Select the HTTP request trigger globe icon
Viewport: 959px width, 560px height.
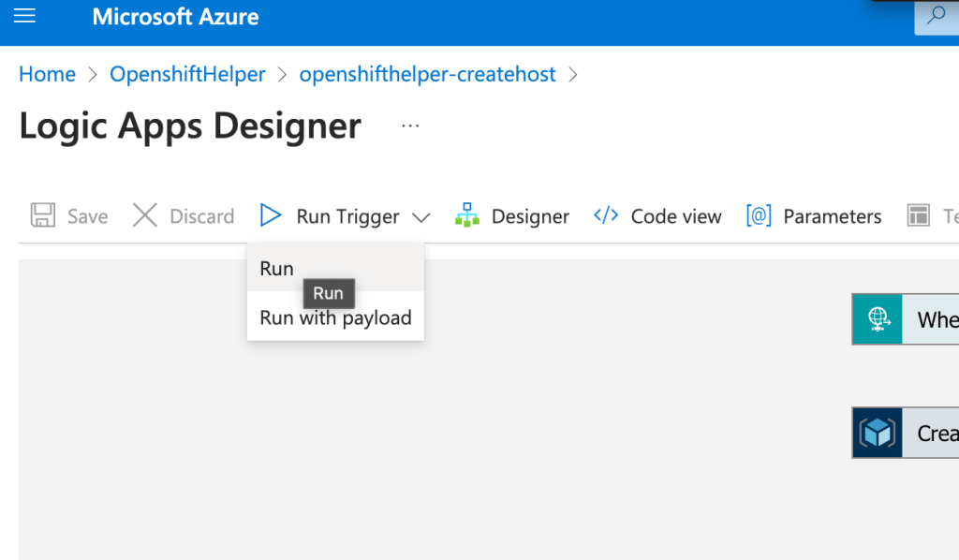[878, 319]
